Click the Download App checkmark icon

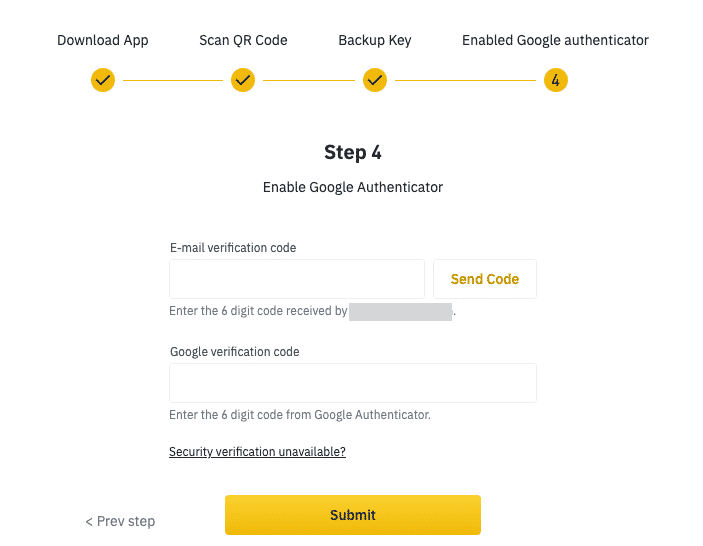coord(103,80)
